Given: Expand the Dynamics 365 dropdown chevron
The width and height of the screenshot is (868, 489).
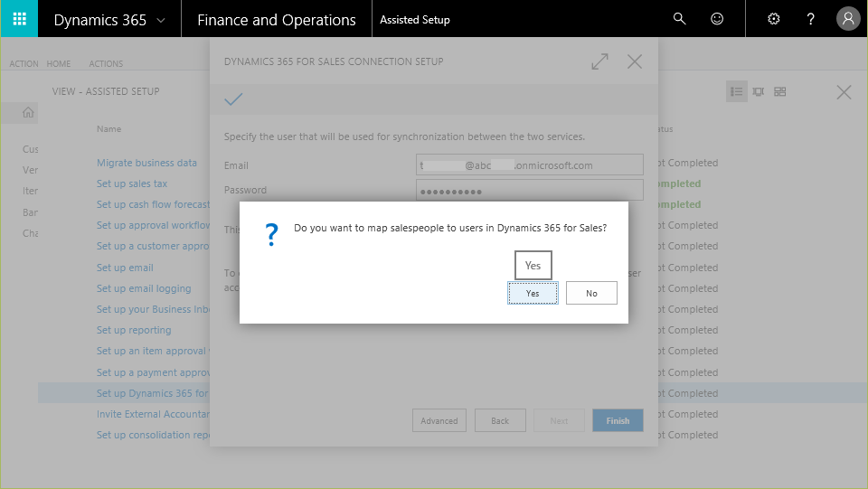Looking at the screenshot, I should tap(161, 21).
